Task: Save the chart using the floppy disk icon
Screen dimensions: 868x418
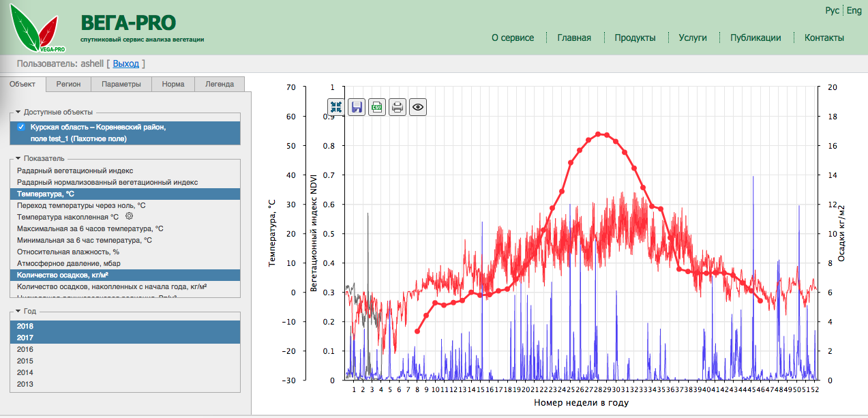Action: click(356, 106)
